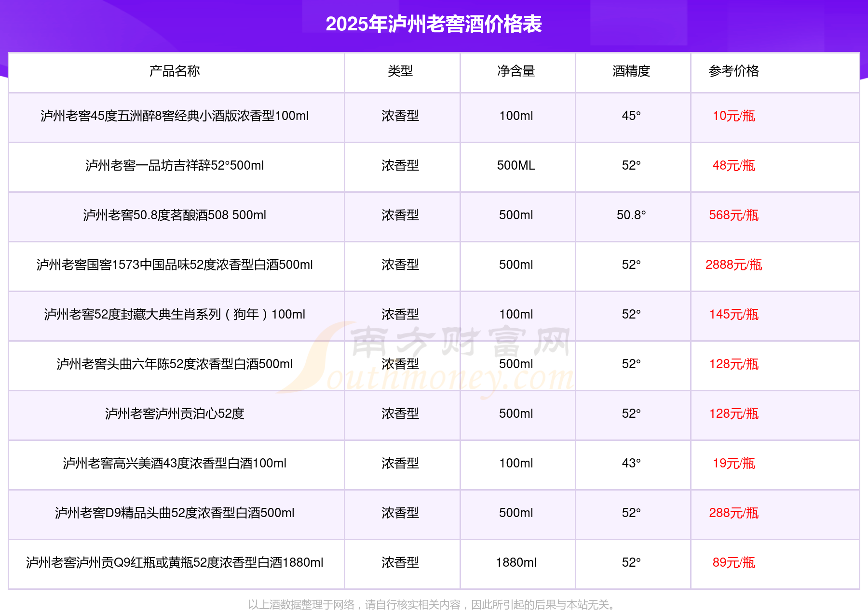Screen dimensions: 868x612
Task: Select 500ml in the 国窖1573 row
Action: click(516, 265)
